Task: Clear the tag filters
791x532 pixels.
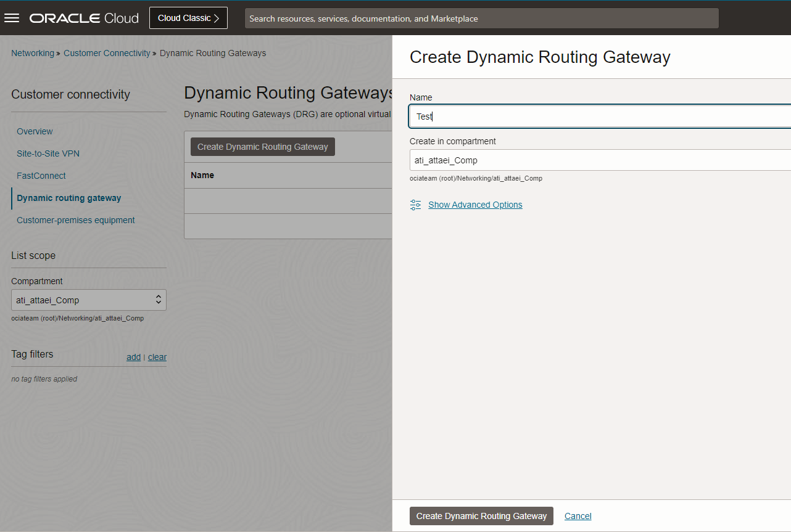Action: [157, 357]
